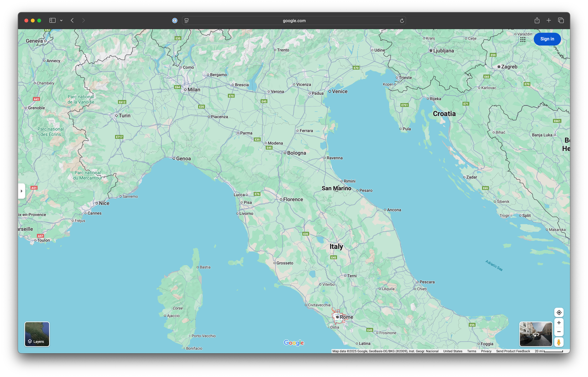Click the Ancona city label

(x=394, y=210)
